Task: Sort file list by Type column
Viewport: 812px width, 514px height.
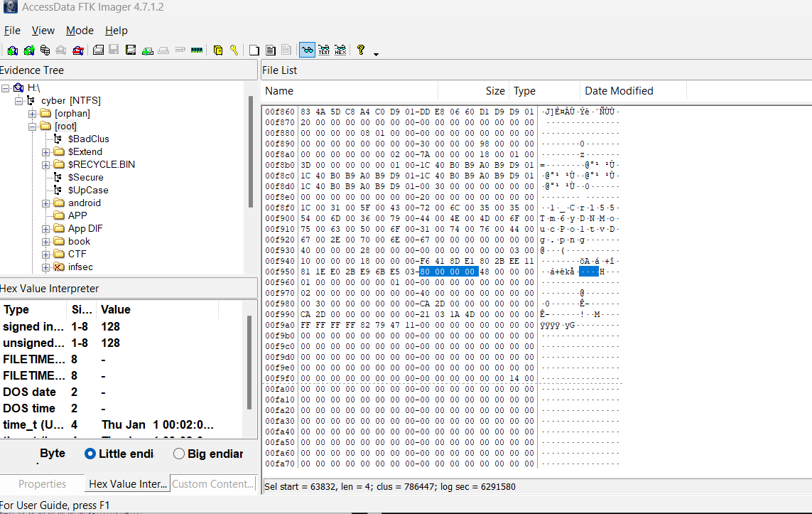Action: [x=544, y=91]
